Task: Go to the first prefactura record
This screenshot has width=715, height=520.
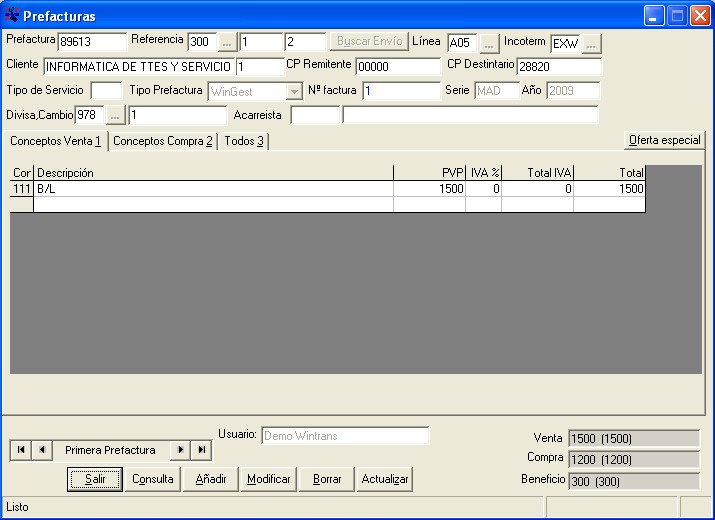Action: click(x=21, y=450)
